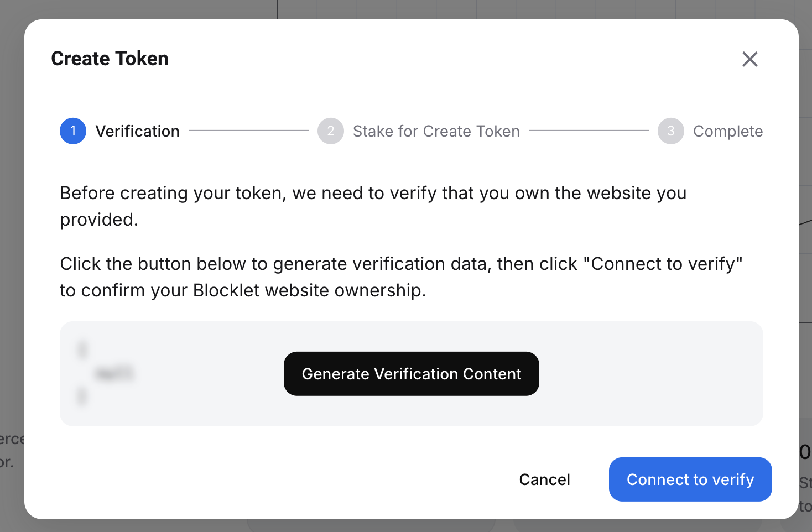The height and width of the screenshot is (532, 812).
Task: Click the step 2 number circle
Action: (331, 131)
